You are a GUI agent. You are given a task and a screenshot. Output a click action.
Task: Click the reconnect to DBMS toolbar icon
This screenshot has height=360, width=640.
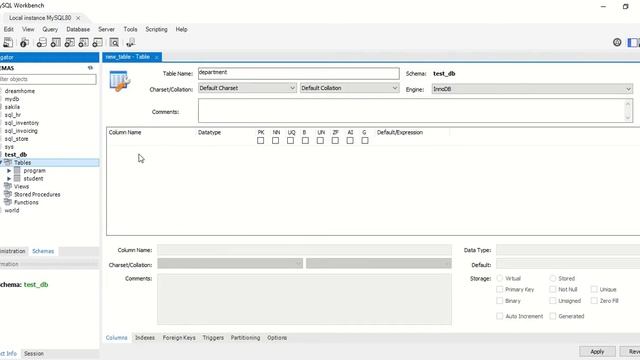pos(131,42)
